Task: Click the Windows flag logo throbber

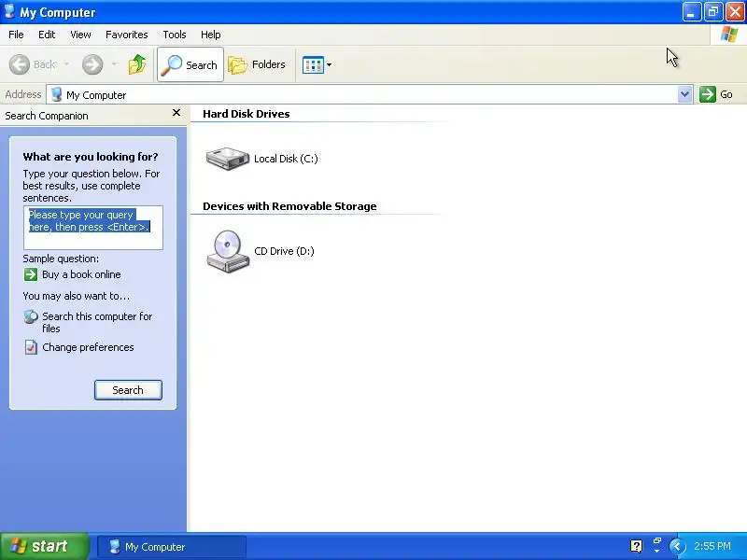Action: 729,35
